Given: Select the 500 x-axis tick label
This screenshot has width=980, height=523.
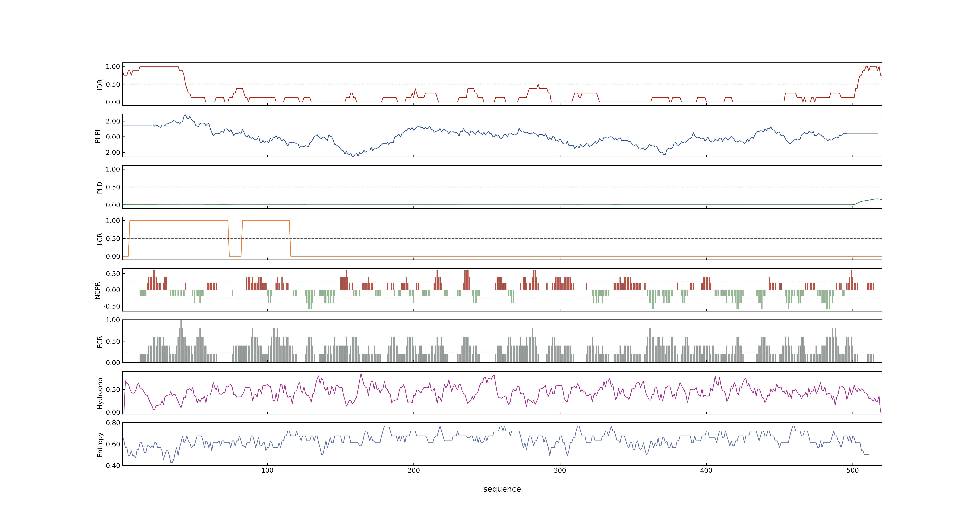Looking at the screenshot, I should click(x=853, y=470).
